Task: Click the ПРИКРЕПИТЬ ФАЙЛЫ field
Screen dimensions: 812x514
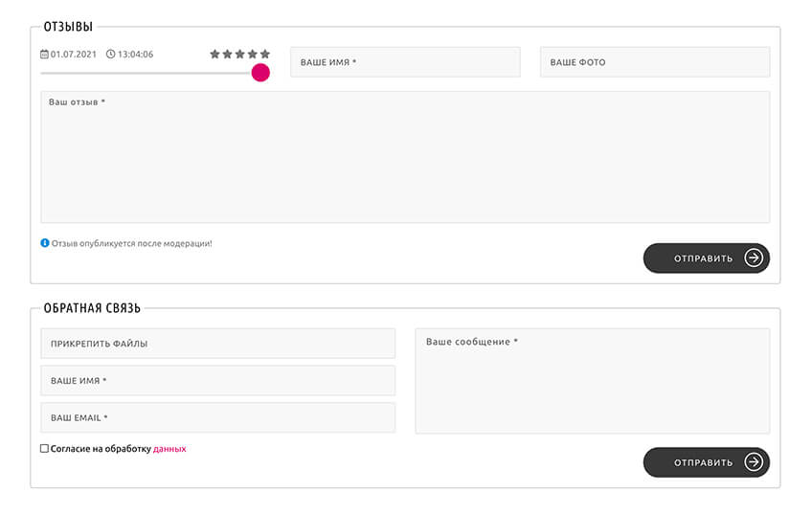Action: pos(217,344)
